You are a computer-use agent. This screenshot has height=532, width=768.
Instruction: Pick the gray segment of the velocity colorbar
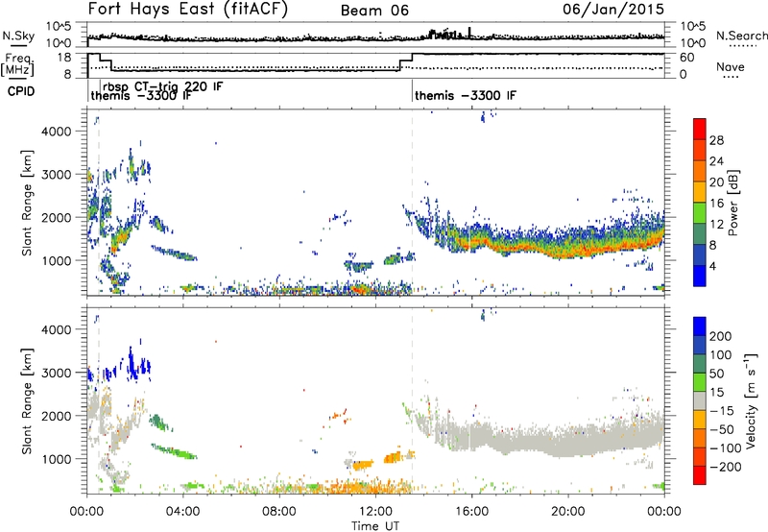[x=700, y=401]
